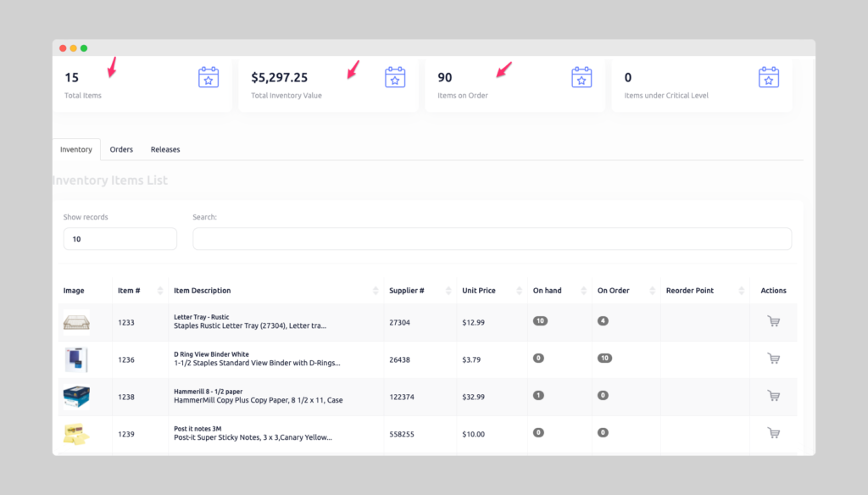Select the Inventory tab

pos(76,150)
